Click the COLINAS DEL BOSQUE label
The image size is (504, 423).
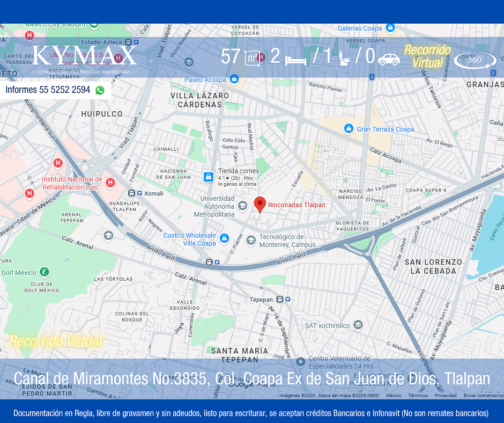point(132,317)
